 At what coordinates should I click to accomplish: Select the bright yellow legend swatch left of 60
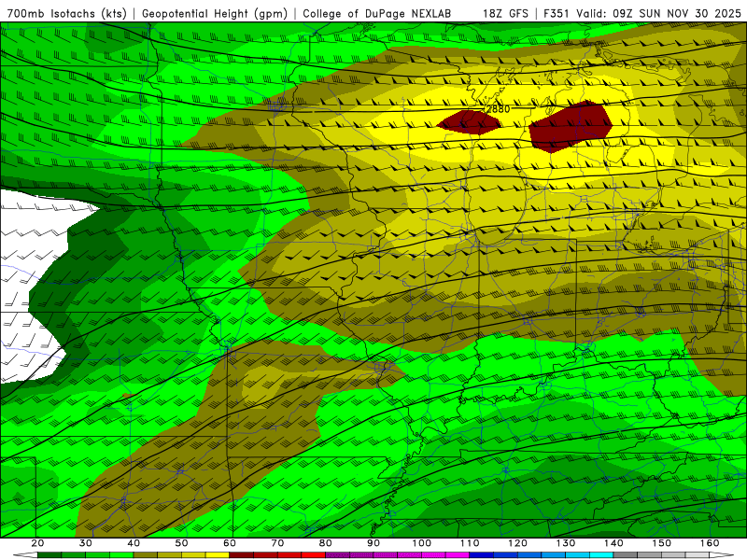pyautogui.click(x=218, y=555)
